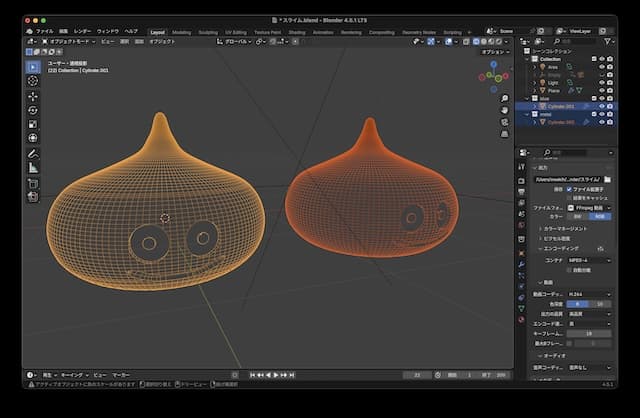
Task: Toggle the camera view icon
Action: pos(505,122)
